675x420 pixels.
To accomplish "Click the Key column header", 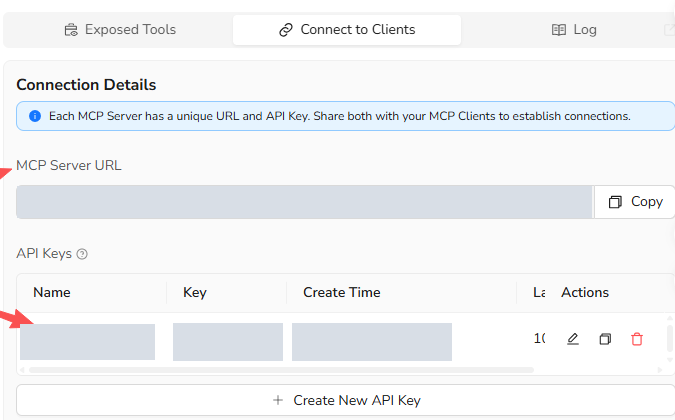I will (x=195, y=293).
